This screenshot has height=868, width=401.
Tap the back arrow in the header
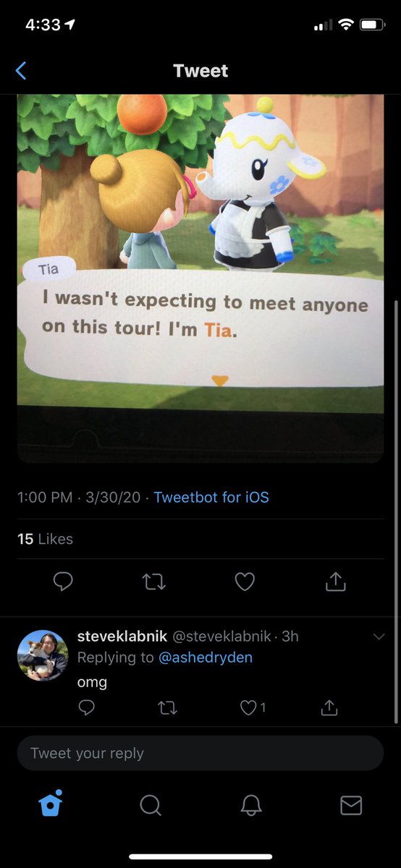click(x=21, y=71)
